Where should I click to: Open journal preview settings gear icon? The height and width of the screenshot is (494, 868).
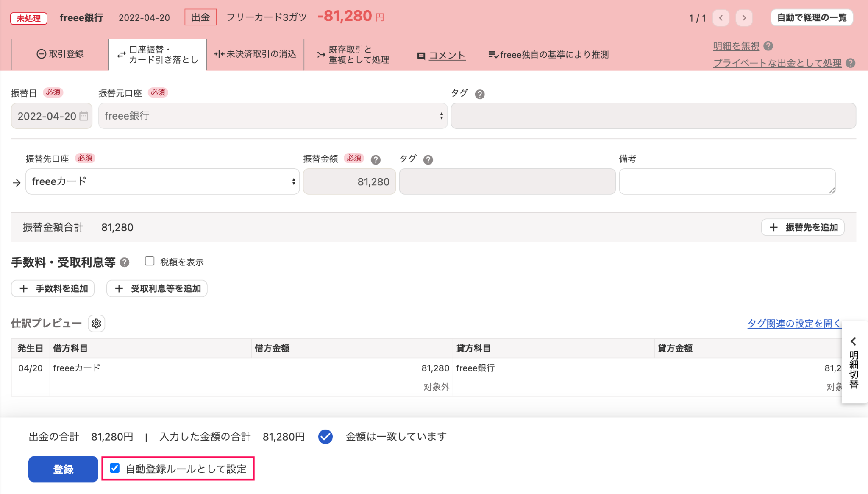click(x=97, y=324)
